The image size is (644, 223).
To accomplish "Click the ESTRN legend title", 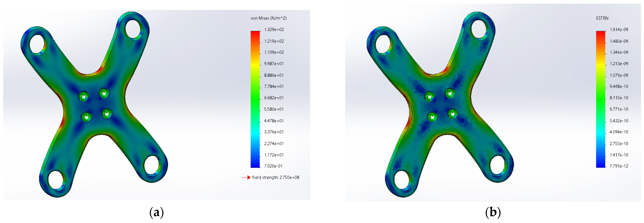I will pos(602,18).
